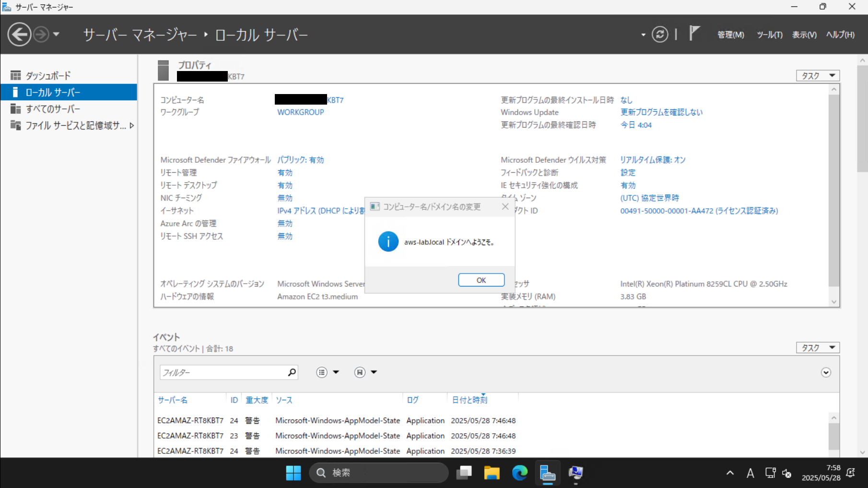Click the WORKGROUP link

[x=301, y=112]
